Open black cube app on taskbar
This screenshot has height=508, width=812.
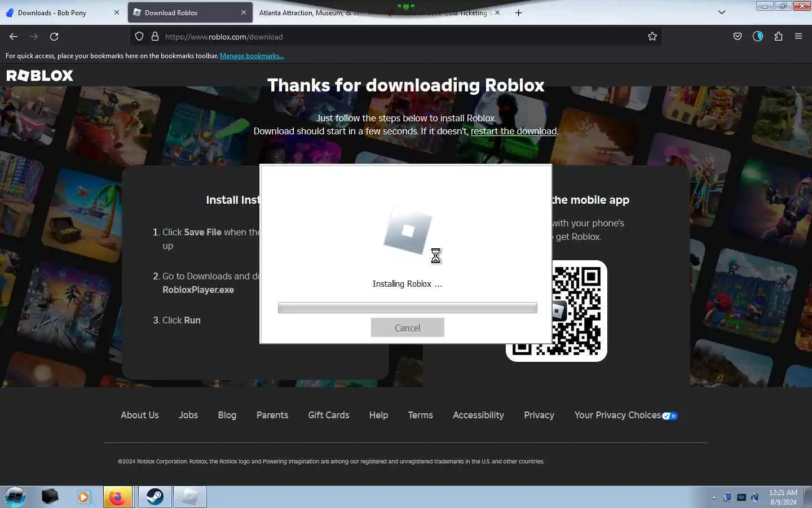point(50,497)
